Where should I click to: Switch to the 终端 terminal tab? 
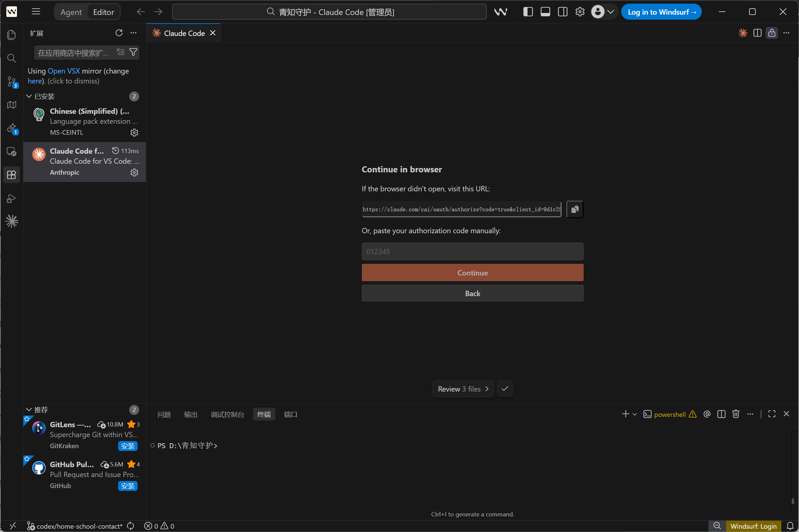pyautogui.click(x=264, y=414)
